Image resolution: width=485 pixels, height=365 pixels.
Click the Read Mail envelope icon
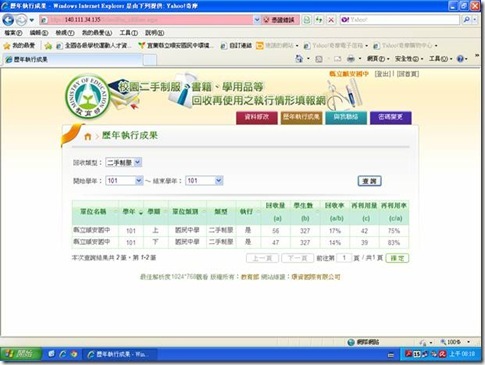point(338,59)
